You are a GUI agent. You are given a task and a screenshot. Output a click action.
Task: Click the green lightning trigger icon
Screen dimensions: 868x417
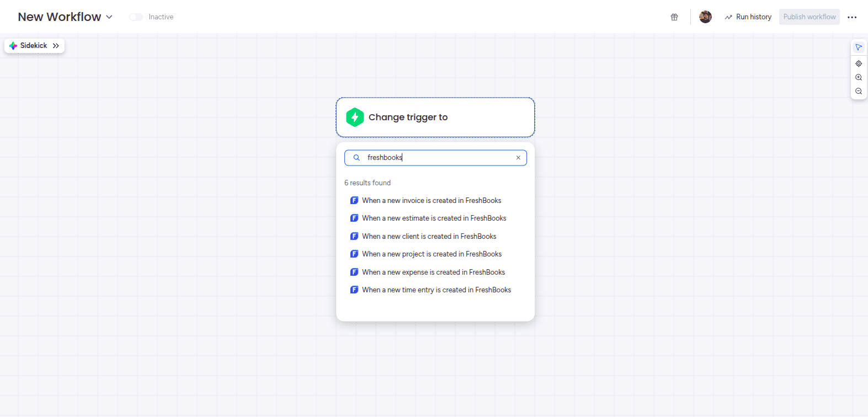coord(355,117)
